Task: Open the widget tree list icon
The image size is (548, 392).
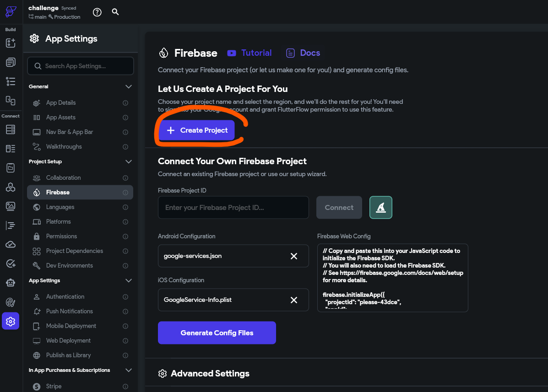Action: click(x=11, y=81)
